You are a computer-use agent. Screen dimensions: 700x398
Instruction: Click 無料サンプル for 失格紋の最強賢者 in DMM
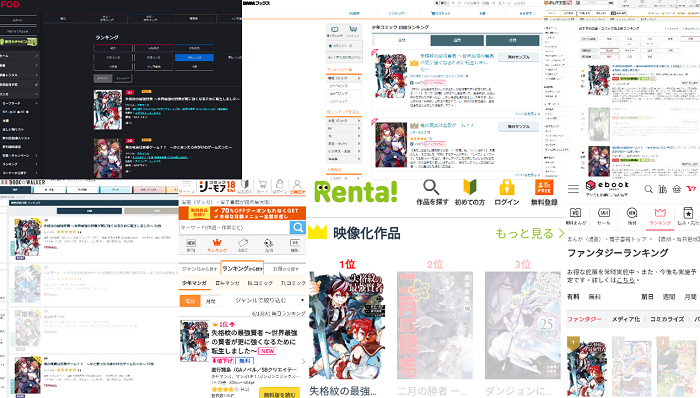click(519, 57)
